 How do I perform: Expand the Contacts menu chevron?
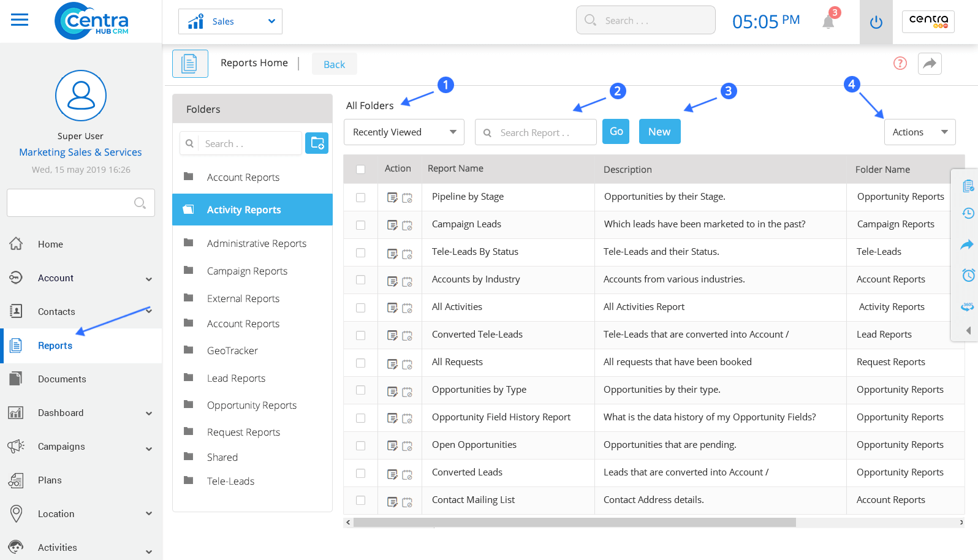coord(149,311)
